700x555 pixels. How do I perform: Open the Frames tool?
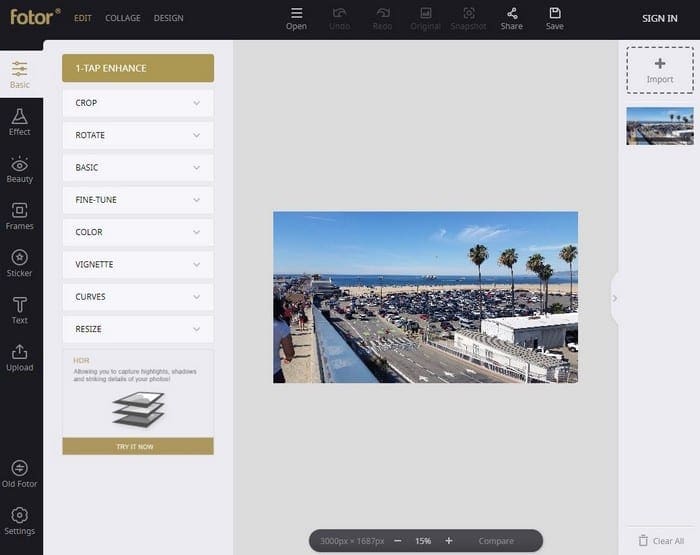pyautogui.click(x=20, y=216)
